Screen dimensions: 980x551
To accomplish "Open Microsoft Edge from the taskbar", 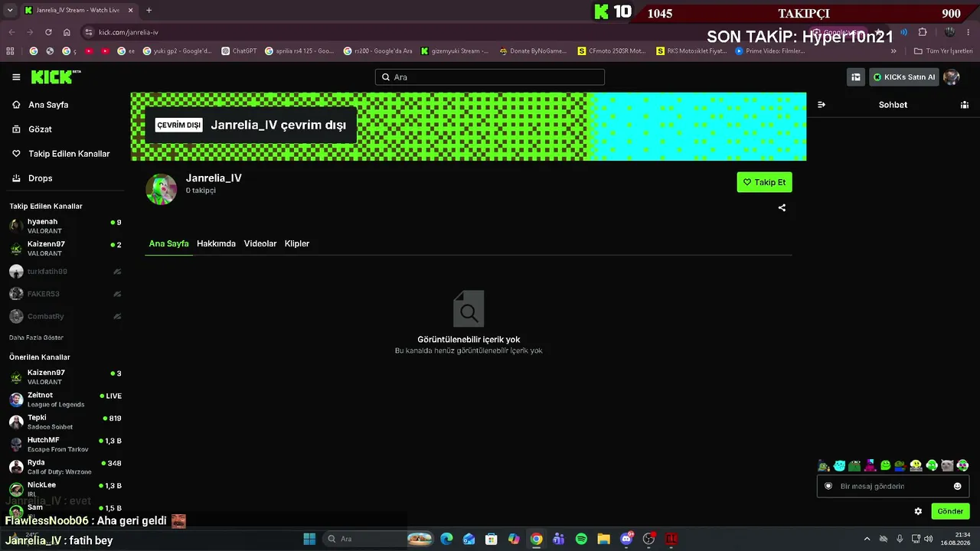I will click(446, 539).
